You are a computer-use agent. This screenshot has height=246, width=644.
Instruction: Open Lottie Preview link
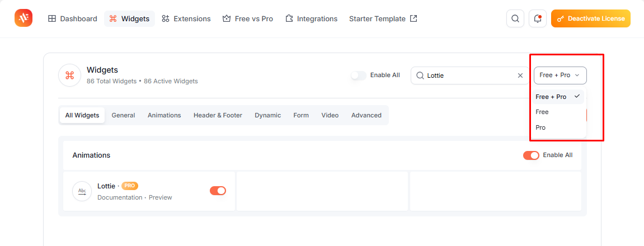[160, 197]
